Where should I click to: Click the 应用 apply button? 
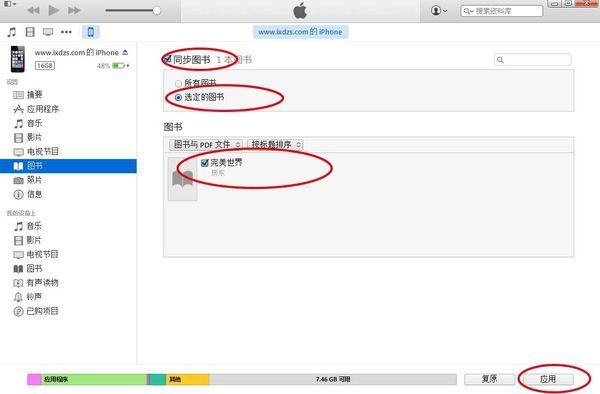[548, 379]
